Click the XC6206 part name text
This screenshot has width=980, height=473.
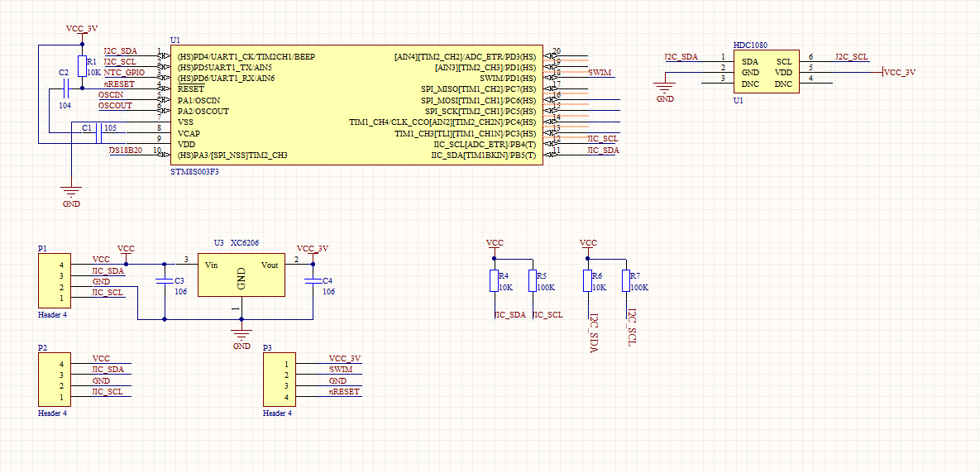245,243
